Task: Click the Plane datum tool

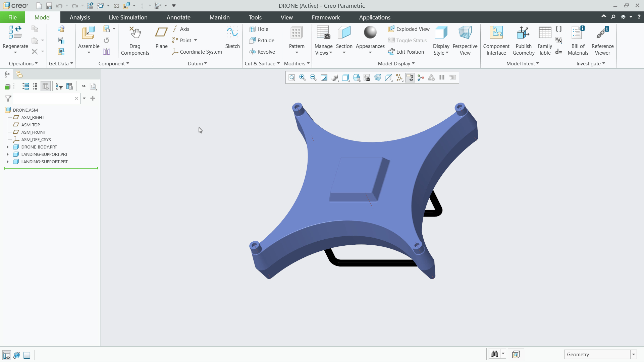Action: (x=161, y=38)
